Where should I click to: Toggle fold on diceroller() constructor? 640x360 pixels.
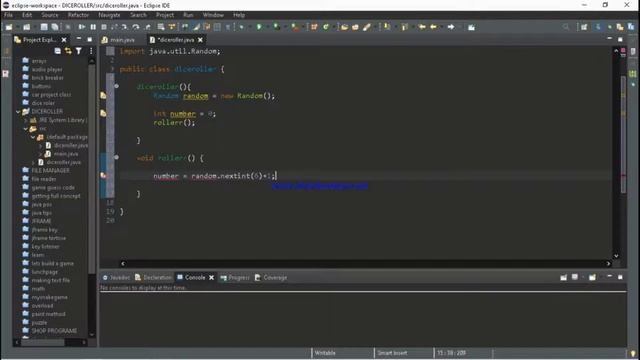[116, 86]
